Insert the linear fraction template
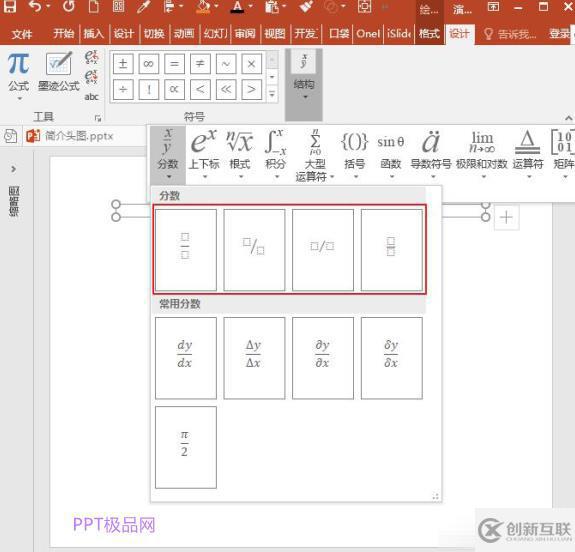575x552 pixels. [323, 250]
